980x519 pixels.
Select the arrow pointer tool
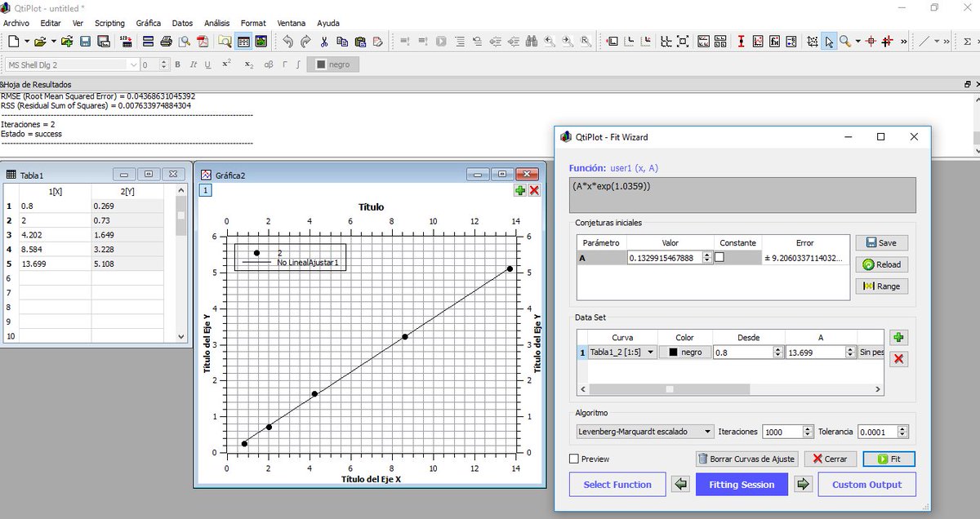point(829,41)
